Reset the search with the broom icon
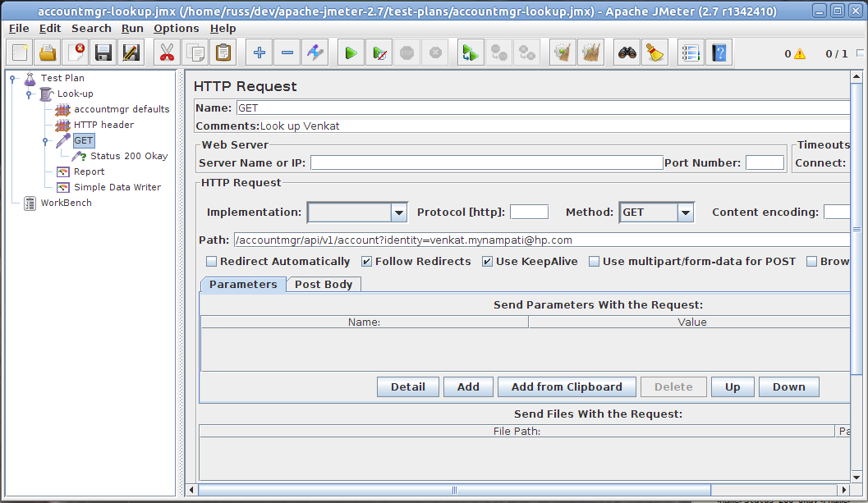Image resolution: width=868 pixels, height=503 pixels. pos(654,53)
